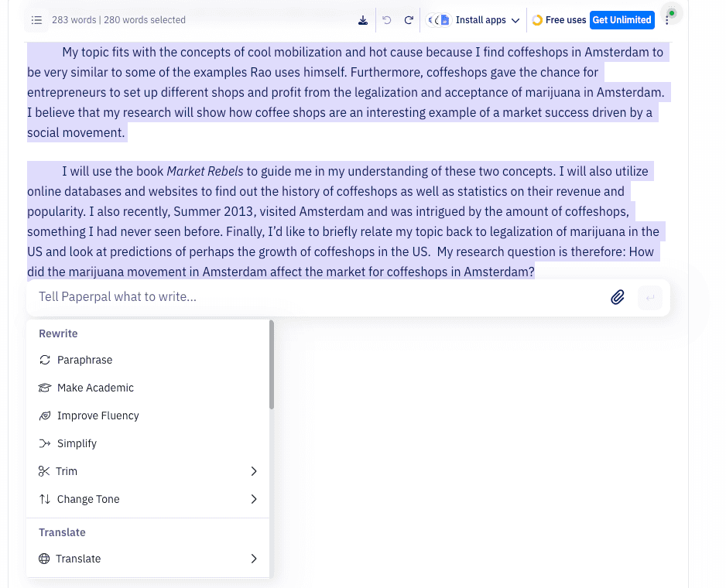Image resolution: width=726 pixels, height=588 pixels.
Task: Choose Improve Fluency
Action: pos(97,415)
